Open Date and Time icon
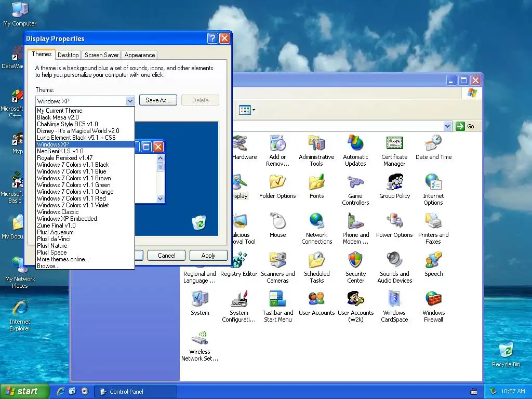Screen dimensions: 532x399 433,143
